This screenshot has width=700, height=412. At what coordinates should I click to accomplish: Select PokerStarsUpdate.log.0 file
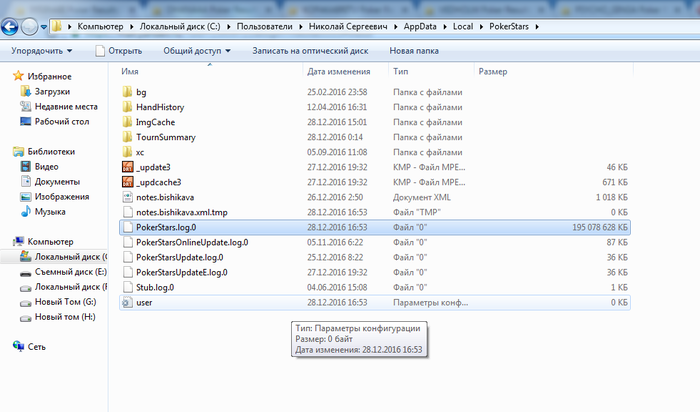(x=375, y=257)
